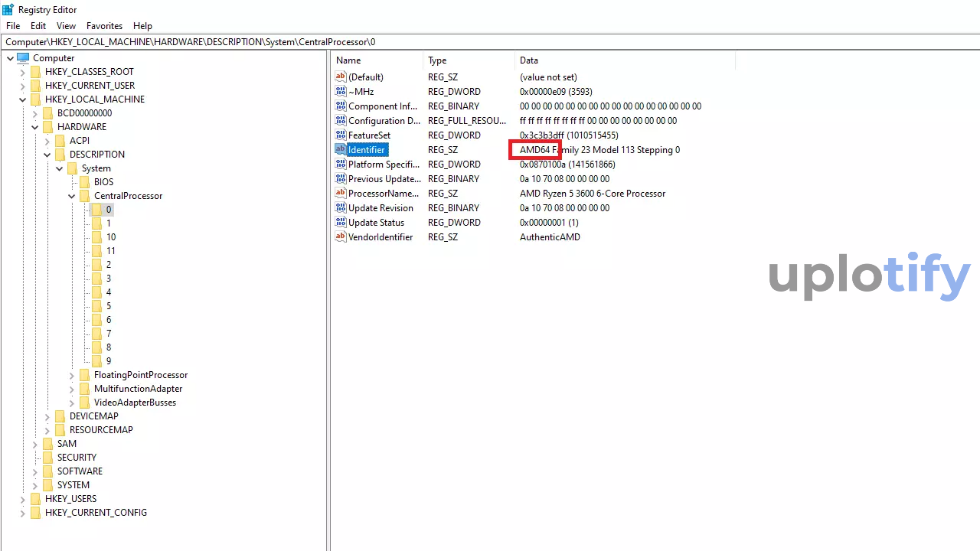Click the (Default) string value icon
The width and height of the screenshot is (980, 551).
341,77
